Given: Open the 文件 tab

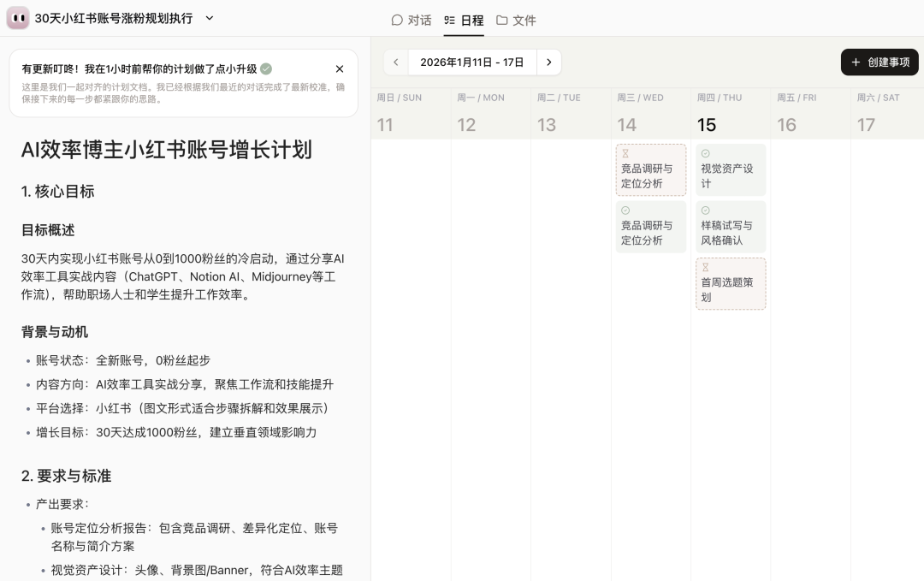Looking at the screenshot, I should pyautogui.click(x=516, y=20).
